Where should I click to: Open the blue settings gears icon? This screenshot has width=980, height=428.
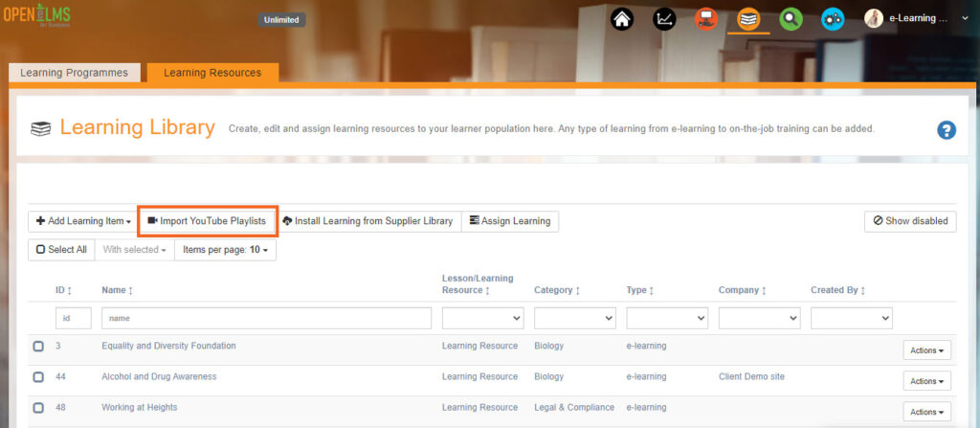(x=832, y=18)
